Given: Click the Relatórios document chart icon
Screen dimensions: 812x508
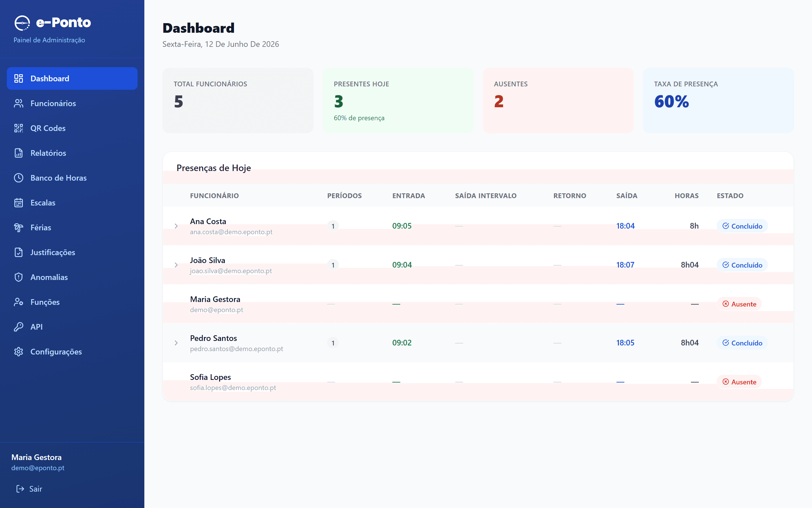Looking at the screenshot, I should pyautogui.click(x=18, y=153).
